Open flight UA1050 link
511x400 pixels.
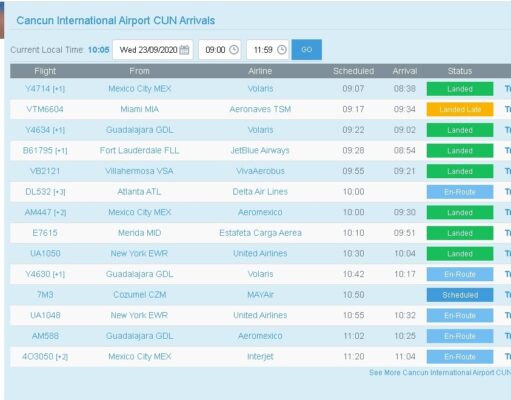point(45,254)
